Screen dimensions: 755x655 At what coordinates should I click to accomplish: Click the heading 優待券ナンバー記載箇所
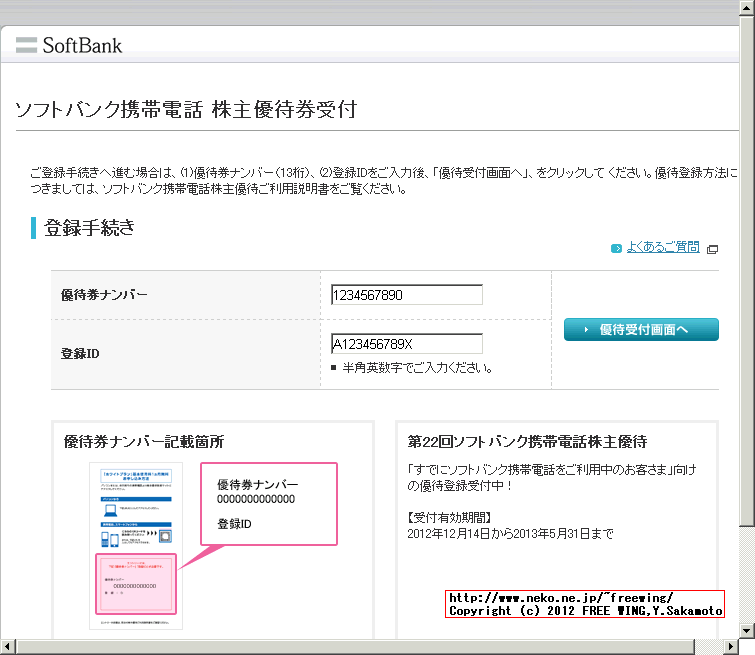(144, 442)
